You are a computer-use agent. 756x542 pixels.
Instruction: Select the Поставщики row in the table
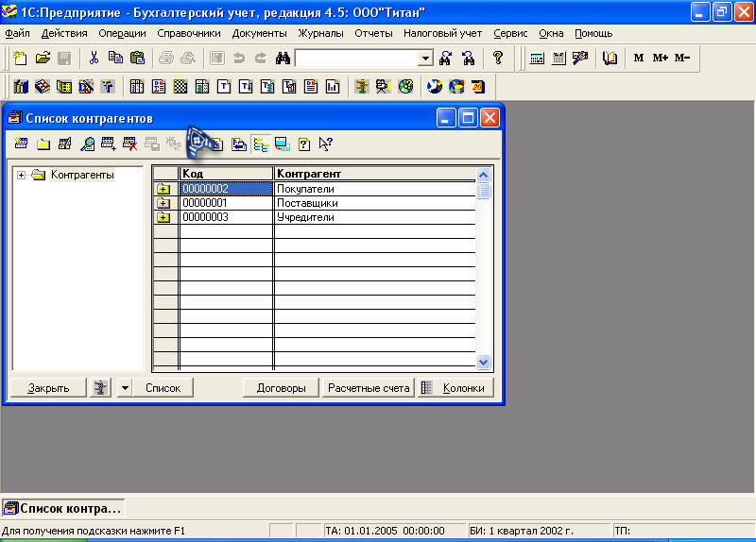click(315, 203)
